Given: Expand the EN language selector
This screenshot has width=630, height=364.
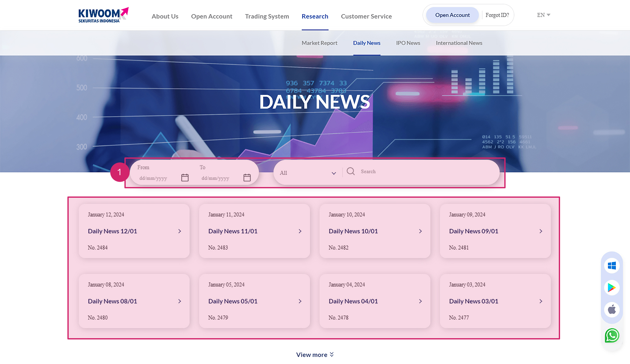Looking at the screenshot, I should tap(543, 15).
